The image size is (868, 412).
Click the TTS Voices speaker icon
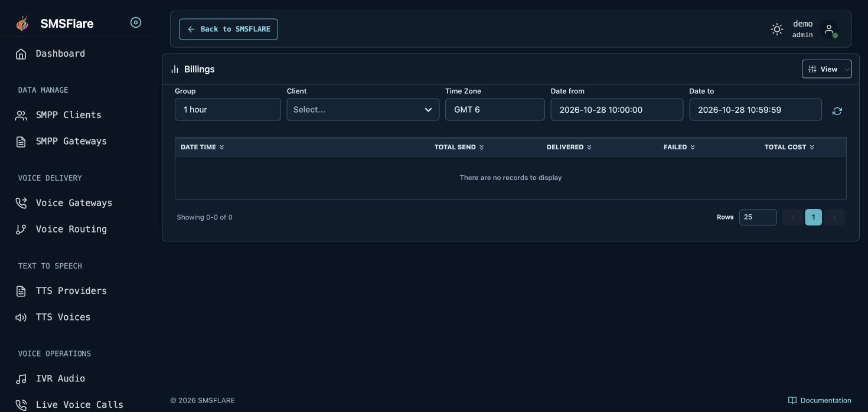pyautogui.click(x=21, y=318)
